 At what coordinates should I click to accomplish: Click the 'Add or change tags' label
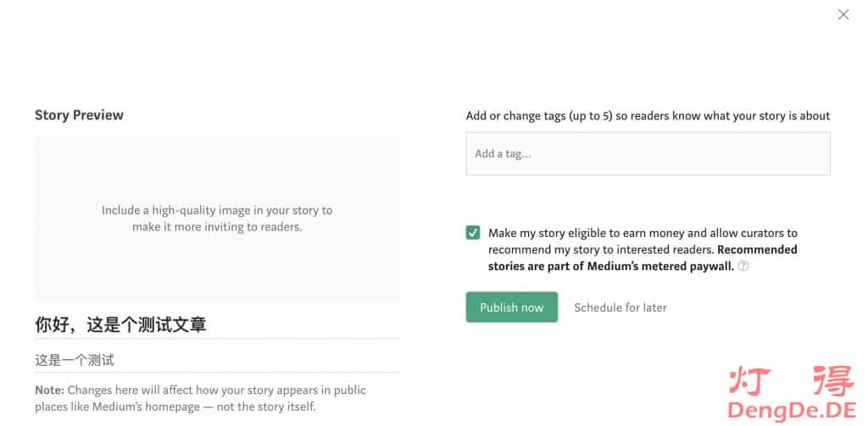[648, 115]
